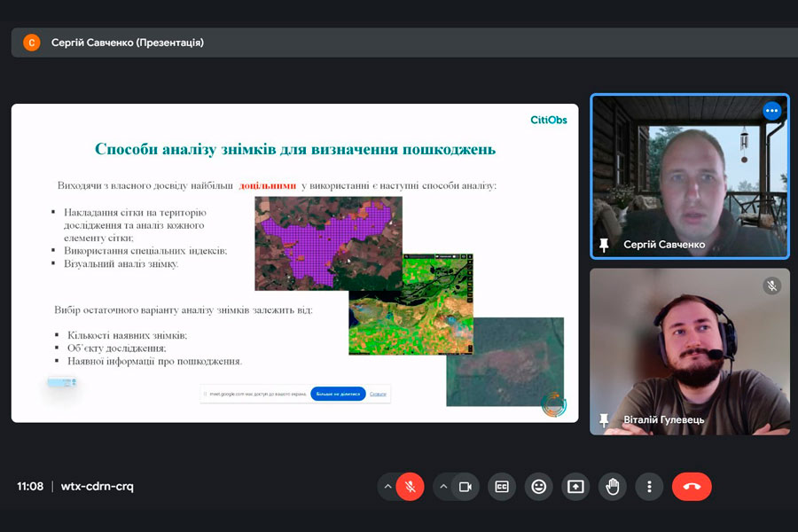
Task: Click the meeting code wtx-cdrn-crq
Action: pos(97,487)
